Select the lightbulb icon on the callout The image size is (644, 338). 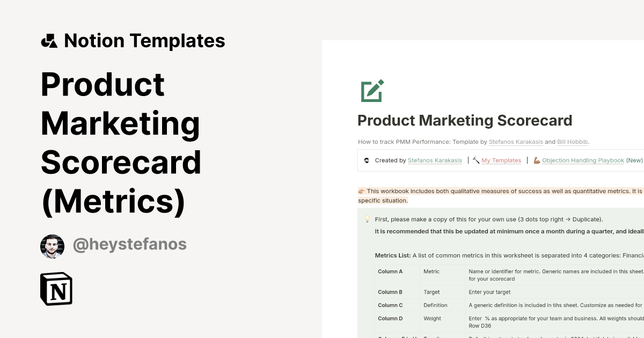point(367,219)
